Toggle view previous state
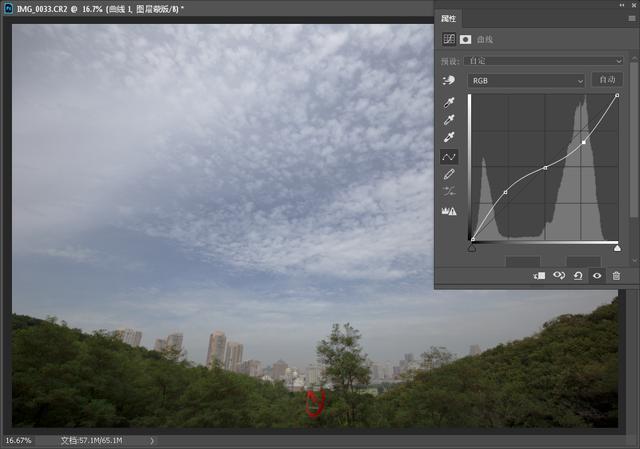The image size is (640, 449). (559, 275)
